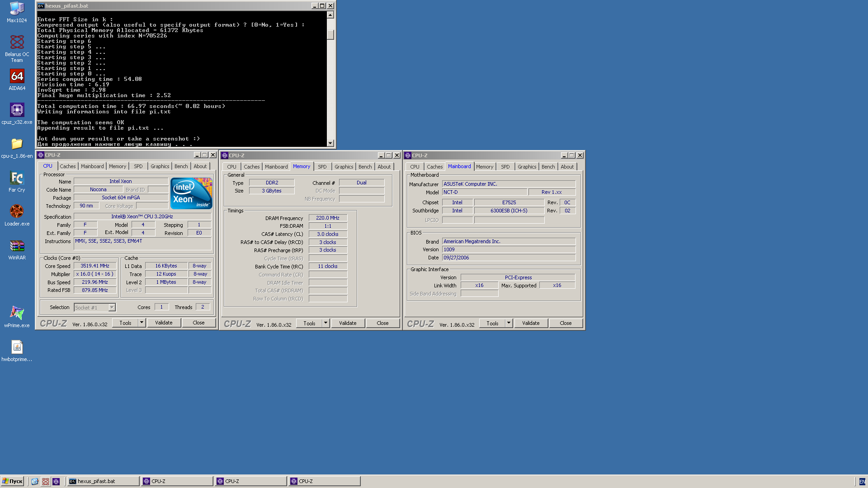Open the Socket #1 selection dropdown
Viewport: 868px width, 488px height.
tap(95, 307)
